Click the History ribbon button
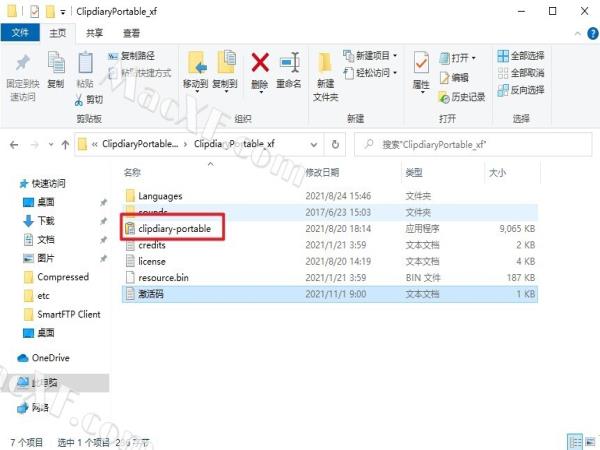The image size is (600, 450). [462, 97]
